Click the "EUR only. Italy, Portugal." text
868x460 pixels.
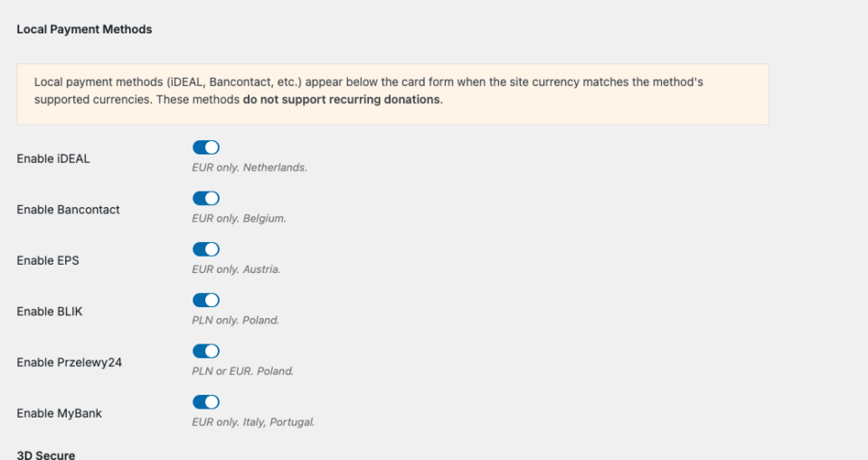pyautogui.click(x=253, y=422)
